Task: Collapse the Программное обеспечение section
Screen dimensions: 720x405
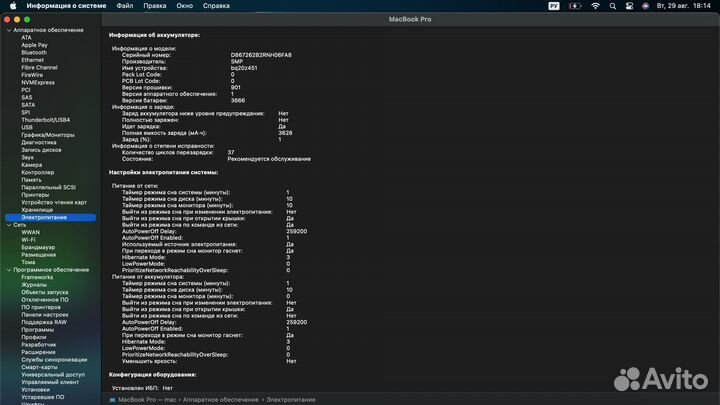Action: [x=9, y=269]
